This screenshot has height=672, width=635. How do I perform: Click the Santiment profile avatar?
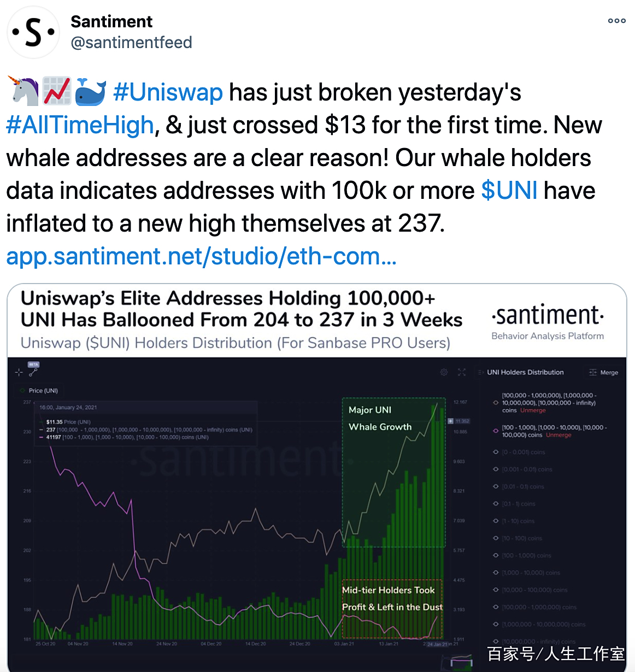click(x=33, y=32)
